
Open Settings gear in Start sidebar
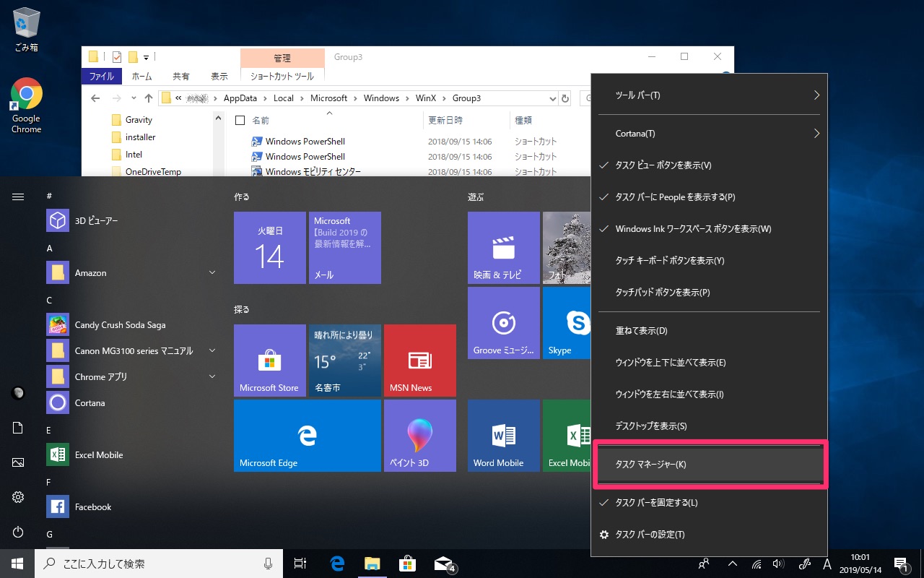coord(18,497)
